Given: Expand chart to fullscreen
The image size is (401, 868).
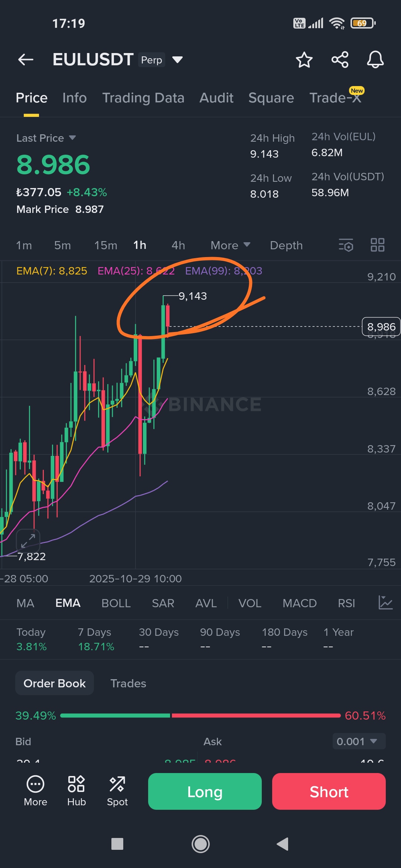Looking at the screenshot, I should (28, 540).
